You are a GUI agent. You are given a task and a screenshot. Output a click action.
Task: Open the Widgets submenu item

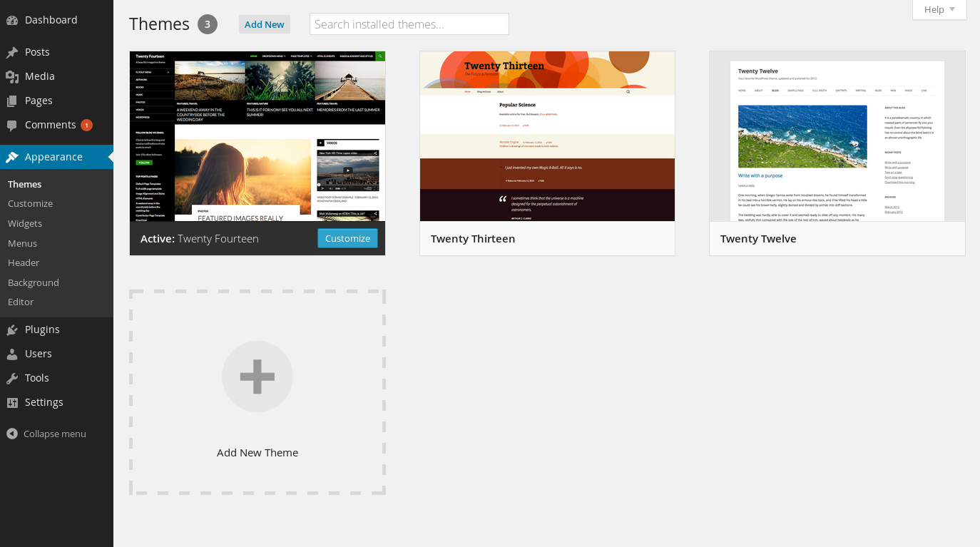tap(25, 223)
